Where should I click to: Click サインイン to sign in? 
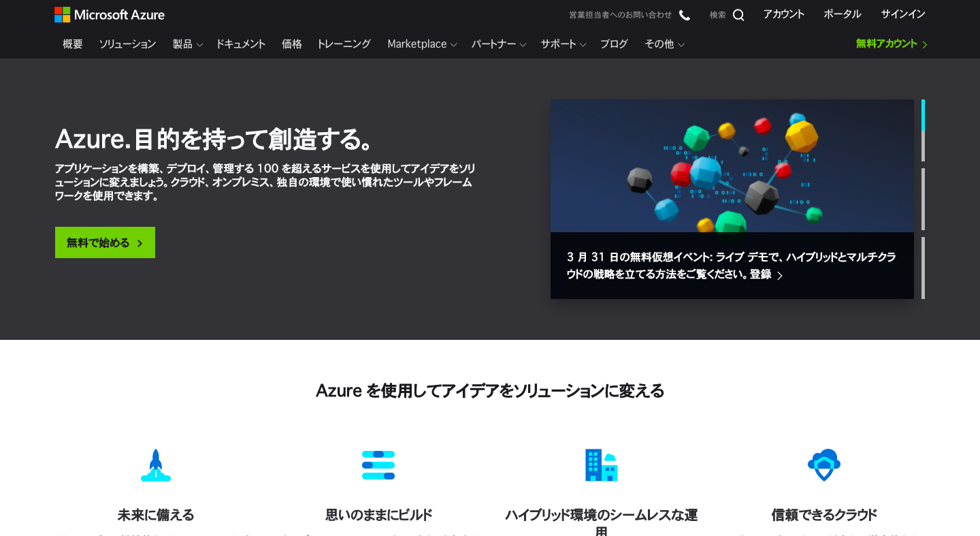click(x=903, y=14)
